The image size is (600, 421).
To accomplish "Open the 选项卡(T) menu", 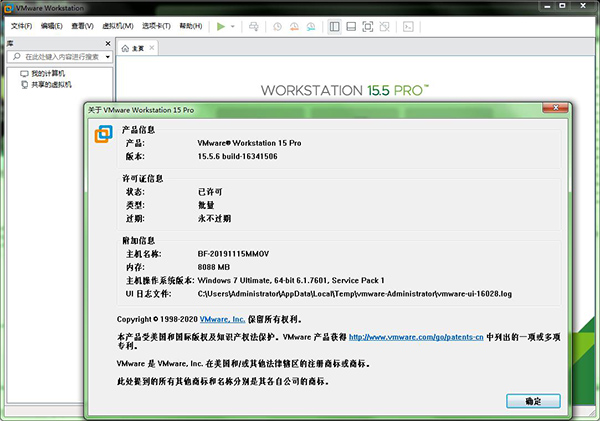I will tap(156, 26).
